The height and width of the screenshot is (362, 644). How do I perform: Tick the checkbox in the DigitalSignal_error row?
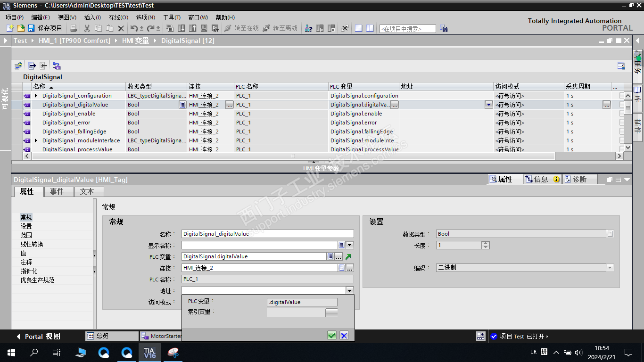pos(622,123)
